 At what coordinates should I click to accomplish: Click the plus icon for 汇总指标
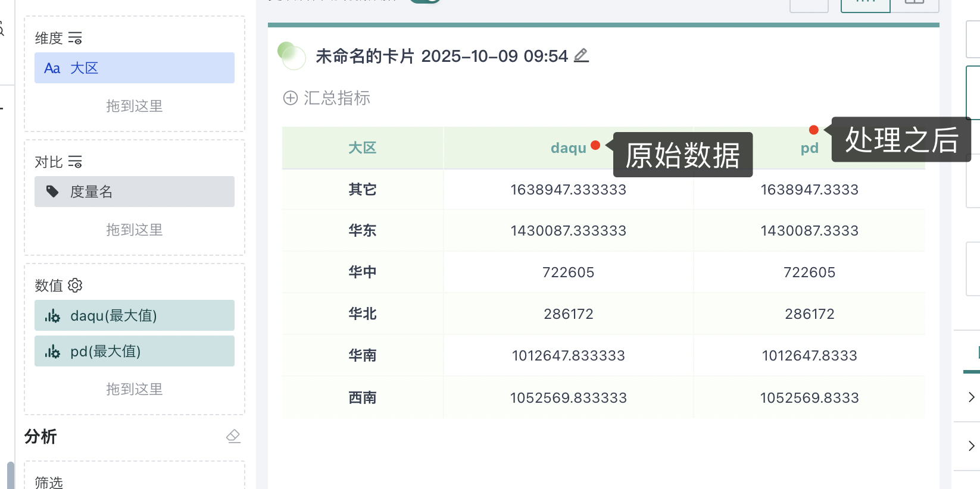[x=290, y=98]
